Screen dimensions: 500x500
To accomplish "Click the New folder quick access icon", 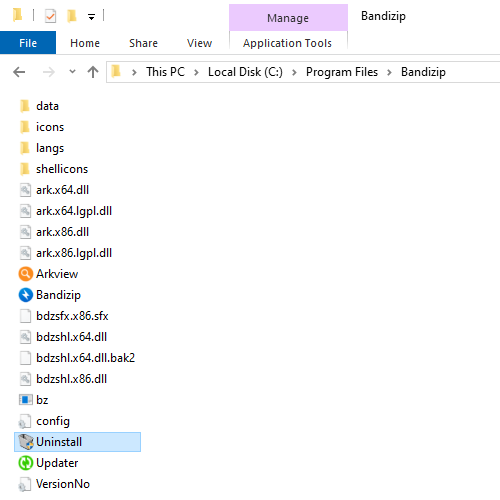I will 72,16.
